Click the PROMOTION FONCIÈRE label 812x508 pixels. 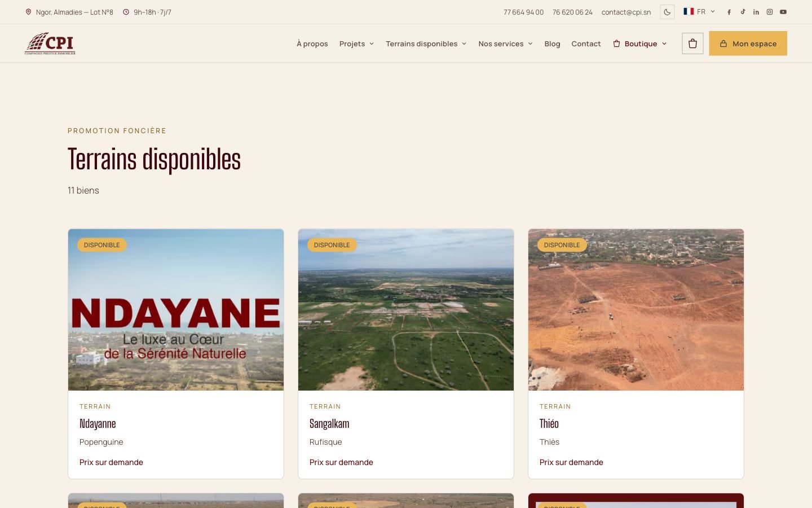117,130
